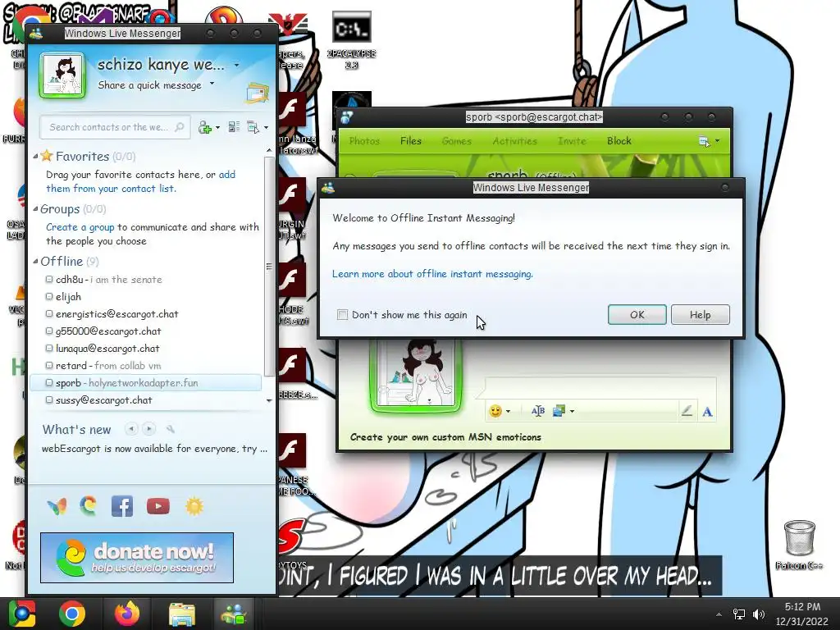
Task: Expand emoticon picker dropdown arrow
Action: [508, 412]
